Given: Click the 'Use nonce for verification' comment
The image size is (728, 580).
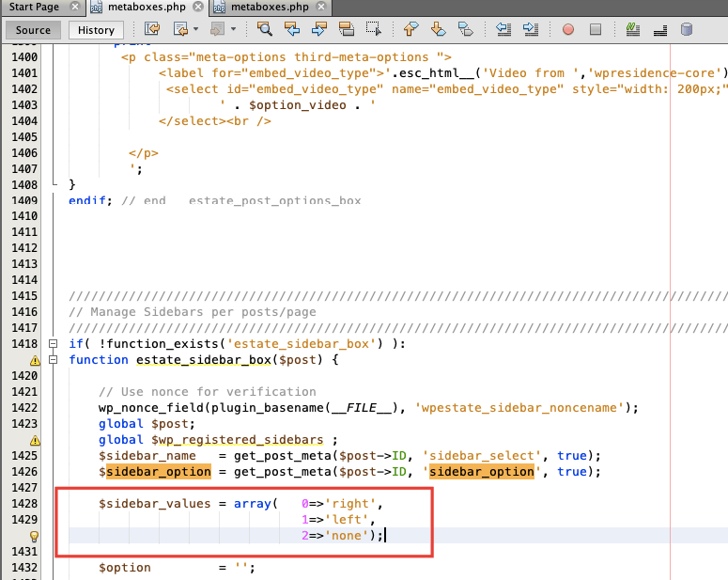Looking at the screenshot, I should (x=207, y=392).
